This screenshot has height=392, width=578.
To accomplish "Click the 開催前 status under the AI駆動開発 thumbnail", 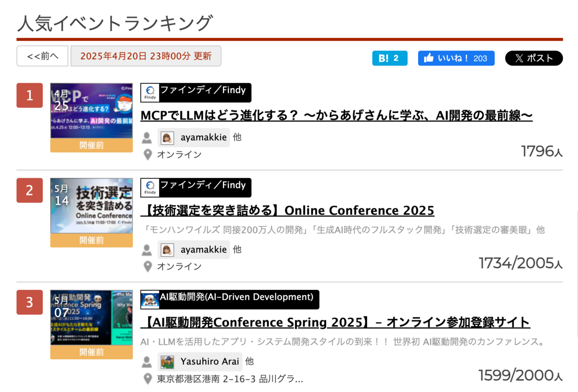I will click(x=92, y=352).
